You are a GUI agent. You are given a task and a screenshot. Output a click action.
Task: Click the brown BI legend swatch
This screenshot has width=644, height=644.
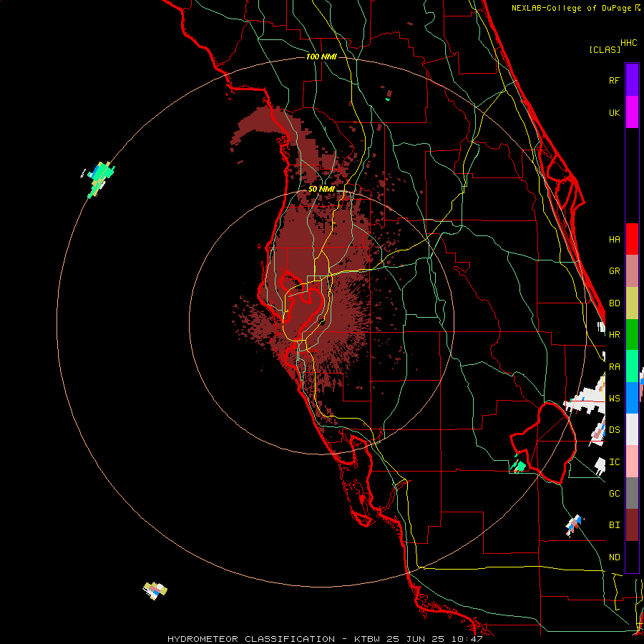click(632, 525)
